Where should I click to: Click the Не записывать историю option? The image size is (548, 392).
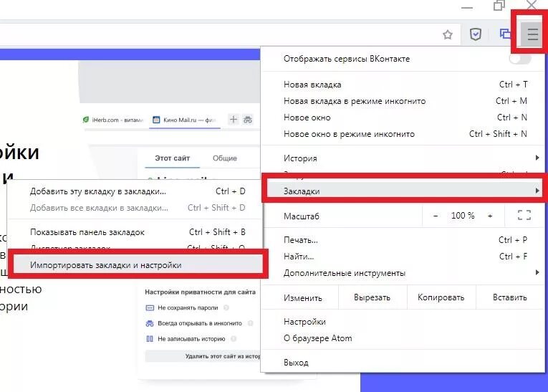191,339
